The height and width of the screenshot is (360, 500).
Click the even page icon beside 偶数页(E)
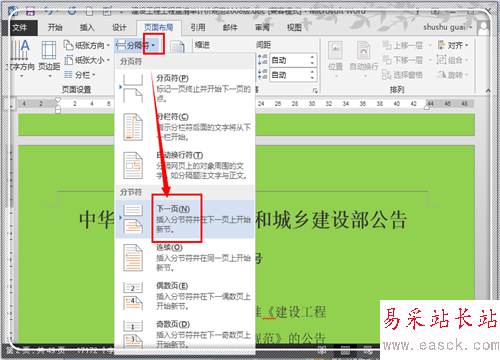pyautogui.click(x=133, y=296)
